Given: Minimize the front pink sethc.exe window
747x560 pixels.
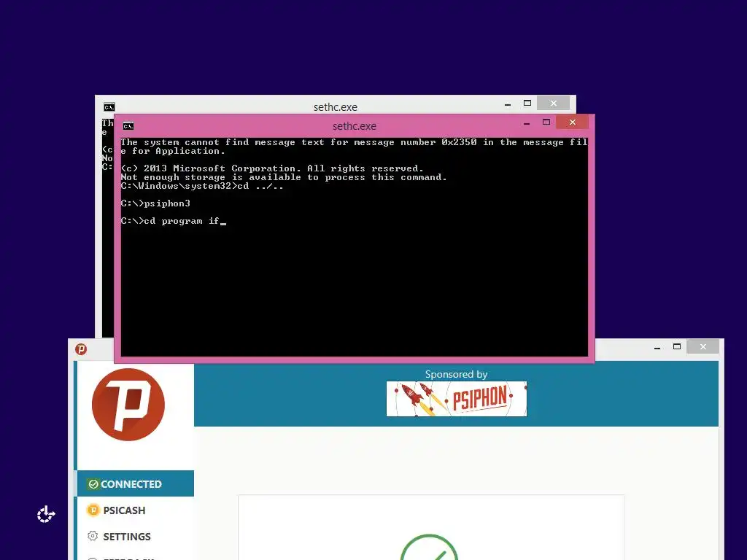Looking at the screenshot, I should pyautogui.click(x=527, y=122).
